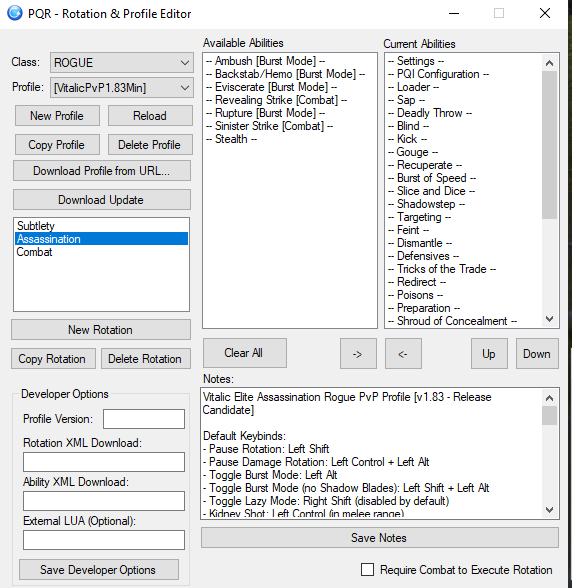572x588 pixels.
Task: Click the Save Notes button
Action: click(380, 538)
